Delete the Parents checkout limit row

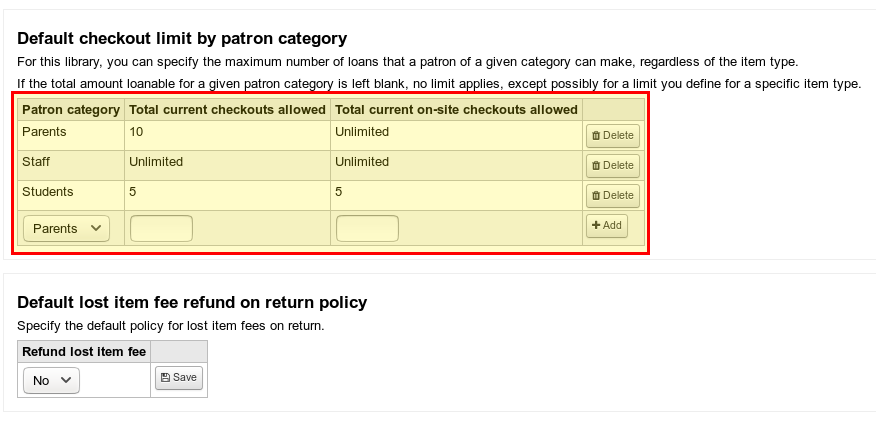[x=612, y=136]
